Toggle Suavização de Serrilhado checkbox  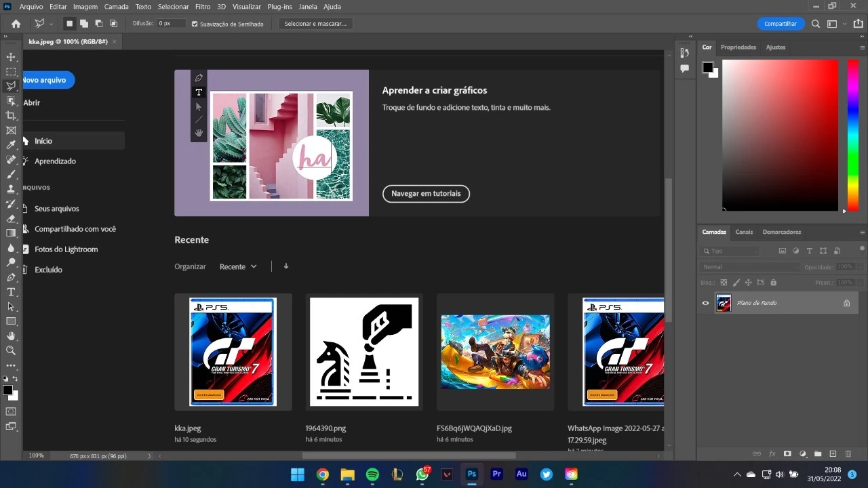coord(195,24)
